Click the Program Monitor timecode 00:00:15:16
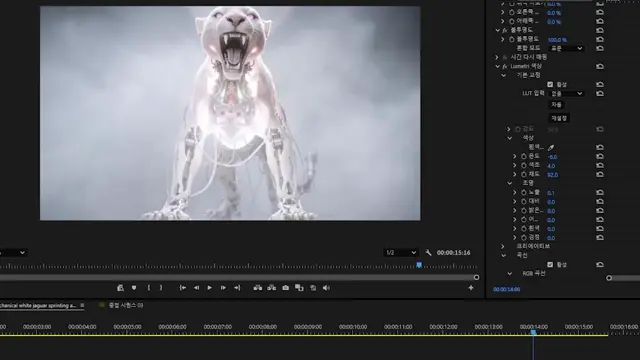Viewport: 640px width, 360px height. [453, 253]
